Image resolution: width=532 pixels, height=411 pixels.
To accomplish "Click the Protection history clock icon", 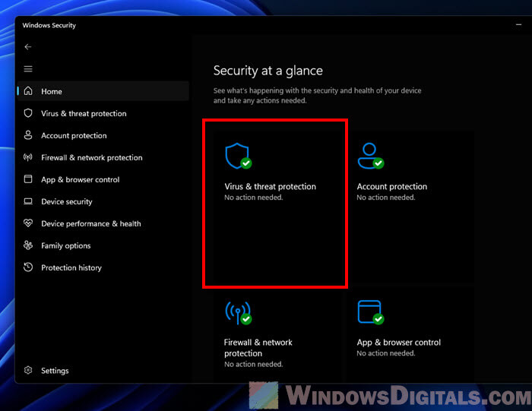I will [x=28, y=267].
